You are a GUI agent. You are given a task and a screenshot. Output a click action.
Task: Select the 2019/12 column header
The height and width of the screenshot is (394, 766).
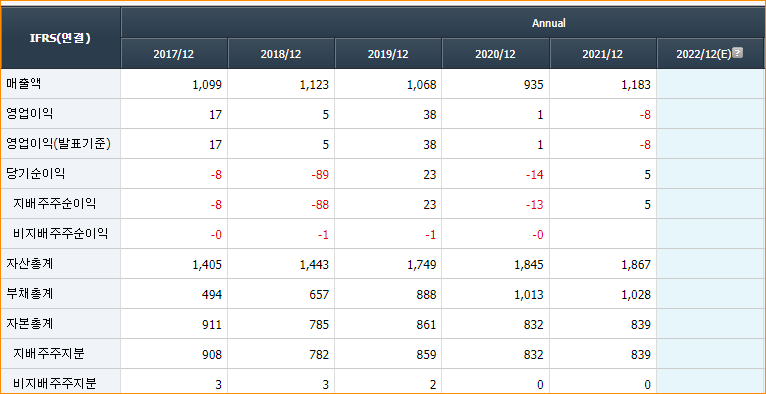click(x=388, y=54)
